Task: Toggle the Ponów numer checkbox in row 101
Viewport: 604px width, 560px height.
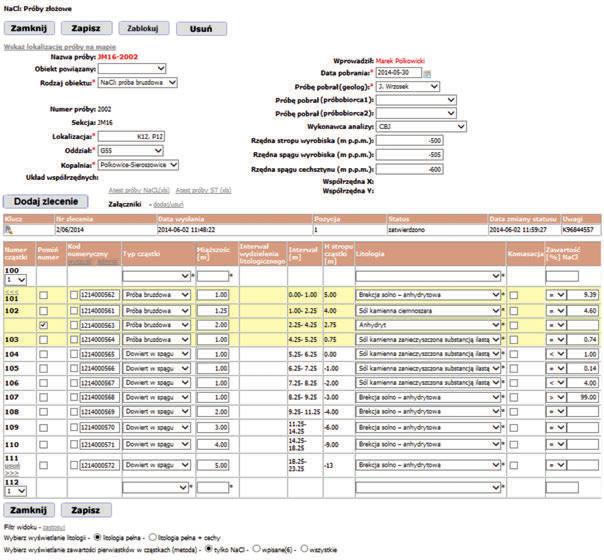Action: coord(44,295)
